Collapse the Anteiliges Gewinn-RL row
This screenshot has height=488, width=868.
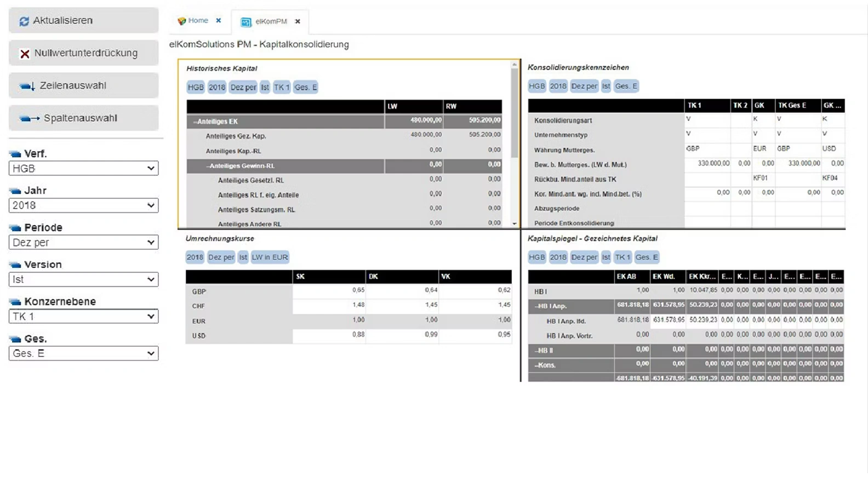click(x=208, y=166)
